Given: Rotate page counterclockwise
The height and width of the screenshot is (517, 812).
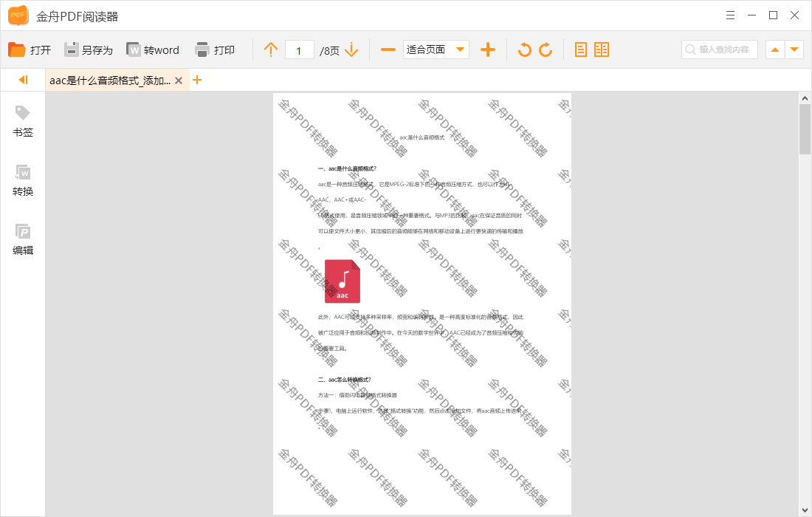Looking at the screenshot, I should pos(525,49).
